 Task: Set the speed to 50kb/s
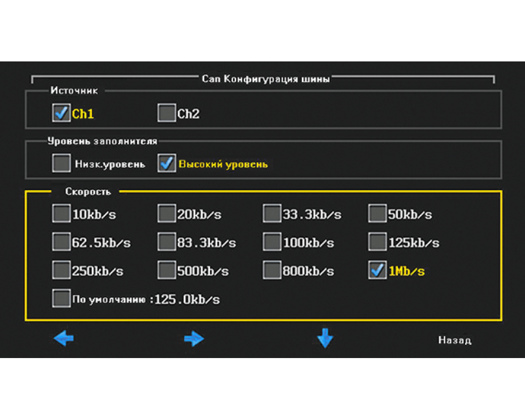[377, 214]
